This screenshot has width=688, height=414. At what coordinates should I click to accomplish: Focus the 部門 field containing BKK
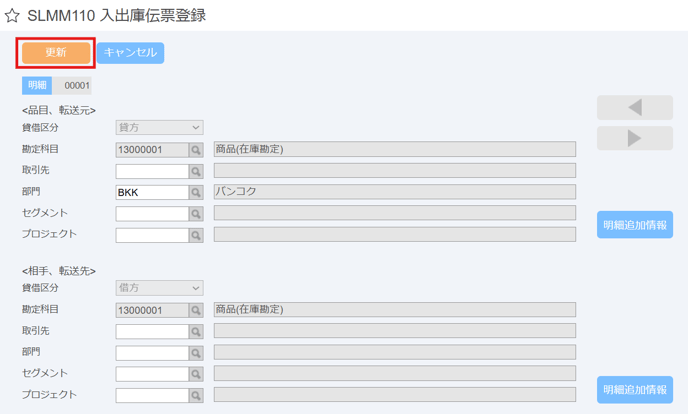(152, 192)
